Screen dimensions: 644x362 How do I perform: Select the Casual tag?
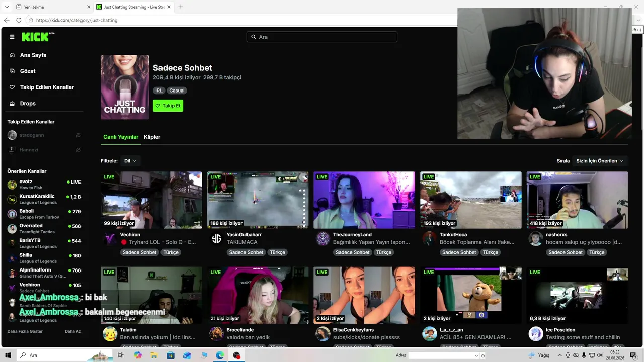pos(177,90)
